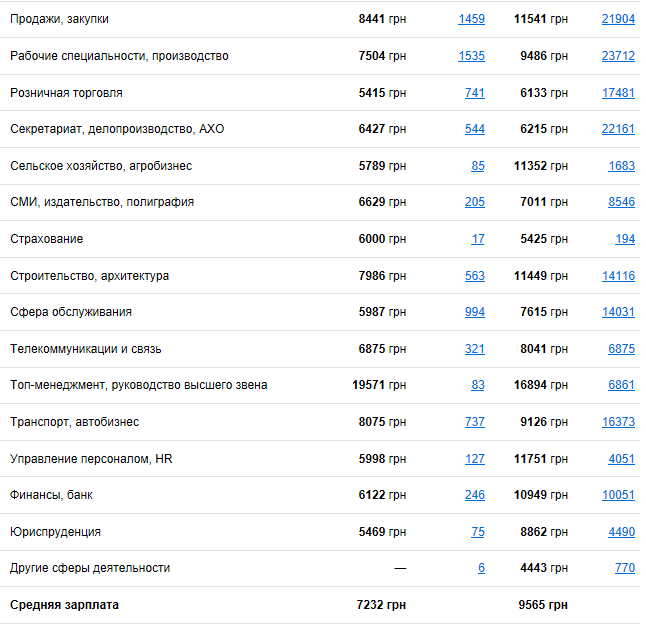Open the 8546 link for СМИ, издательство
Viewport: 646px width, 624px height.
click(621, 202)
